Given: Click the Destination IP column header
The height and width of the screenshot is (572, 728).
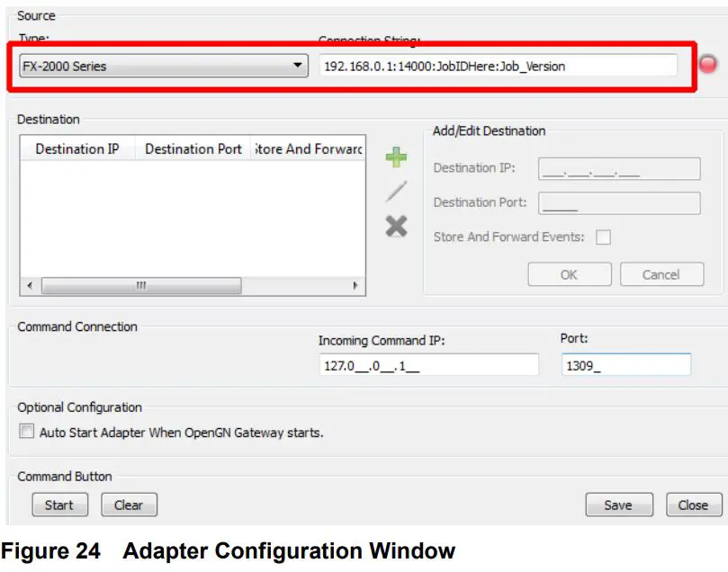Looking at the screenshot, I should tap(77, 149).
